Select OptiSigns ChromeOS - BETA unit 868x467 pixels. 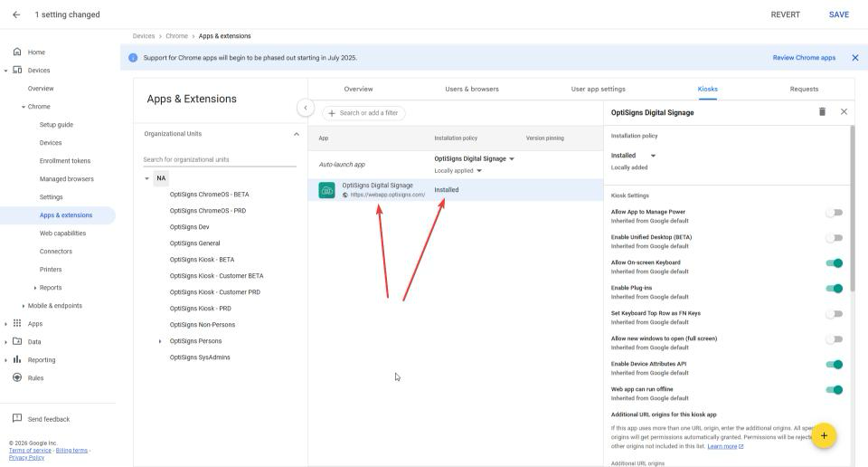209,195
